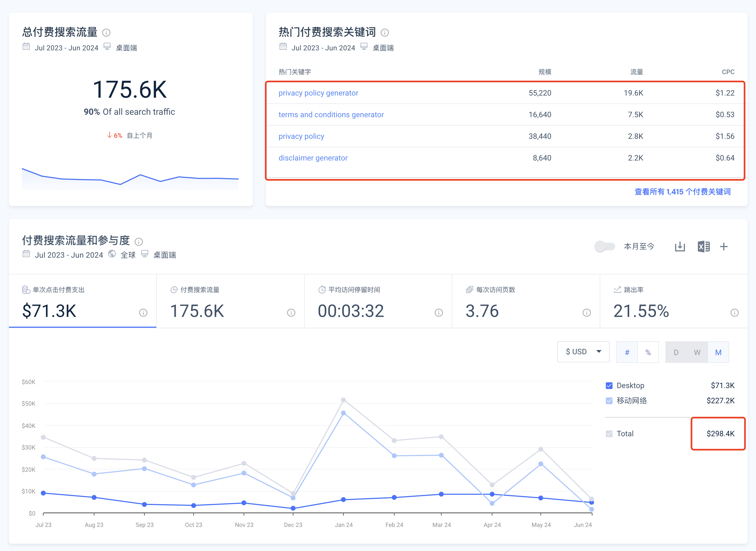Click desktop monitor icon beside 全球 label

coord(145,254)
